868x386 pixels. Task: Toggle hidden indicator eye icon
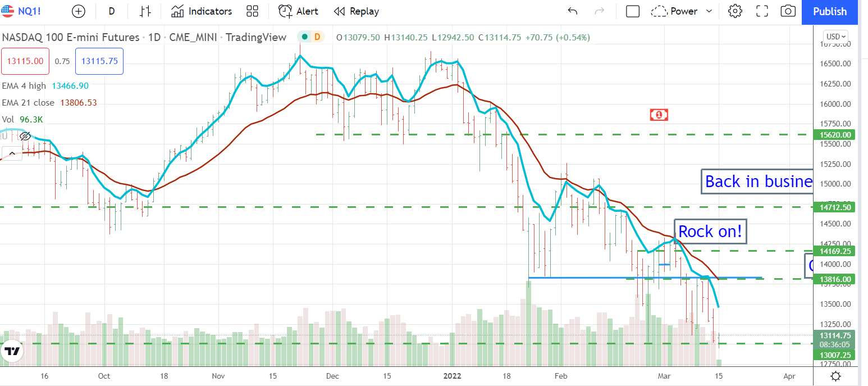click(x=25, y=136)
